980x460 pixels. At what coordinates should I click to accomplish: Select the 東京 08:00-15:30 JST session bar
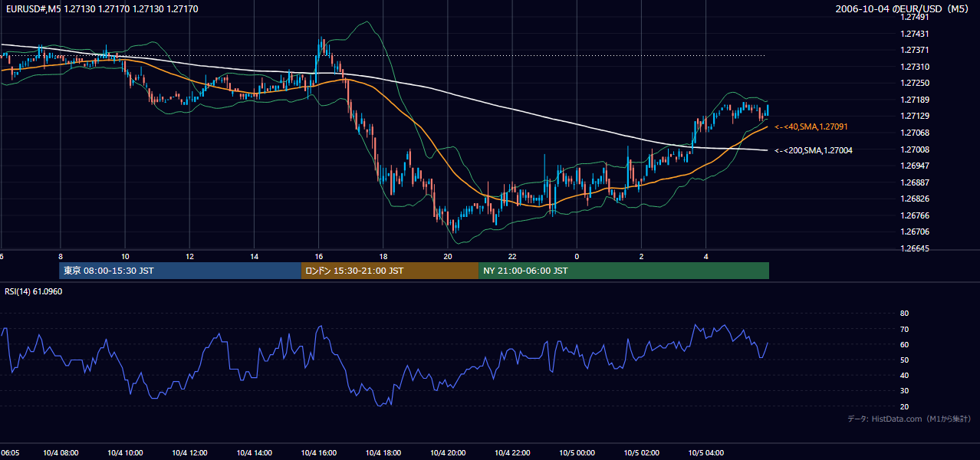(x=180, y=271)
